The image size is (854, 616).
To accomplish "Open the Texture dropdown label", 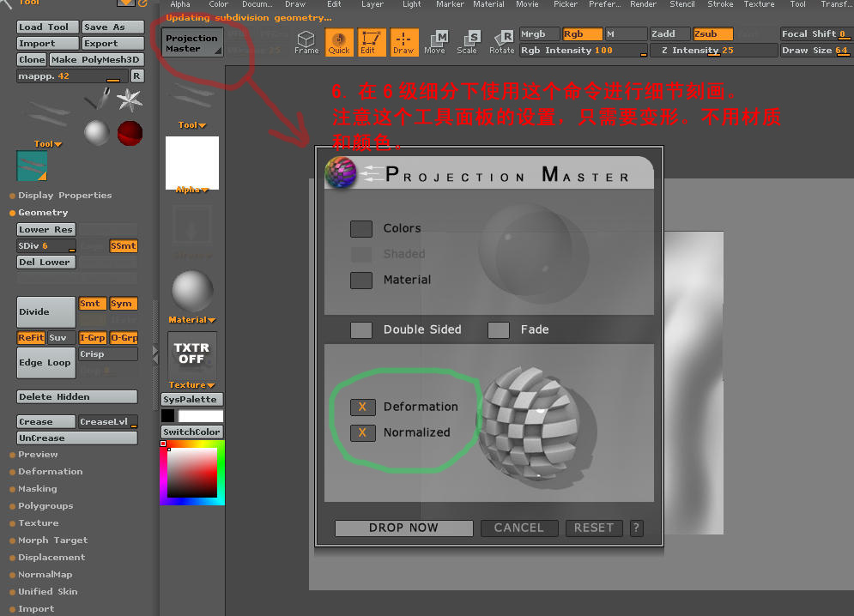I will point(191,385).
